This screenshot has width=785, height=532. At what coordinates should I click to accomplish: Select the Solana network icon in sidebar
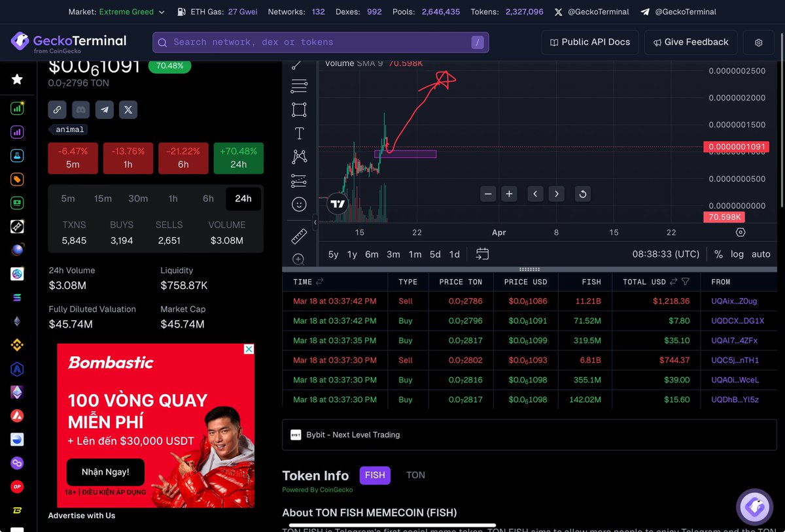(x=17, y=297)
